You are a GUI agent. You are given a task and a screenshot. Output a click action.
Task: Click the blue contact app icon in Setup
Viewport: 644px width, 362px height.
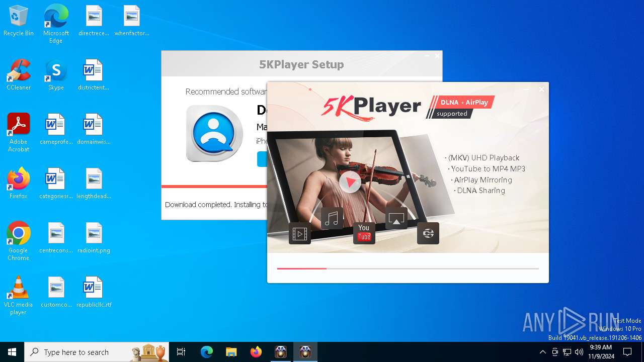pos(215,133)
